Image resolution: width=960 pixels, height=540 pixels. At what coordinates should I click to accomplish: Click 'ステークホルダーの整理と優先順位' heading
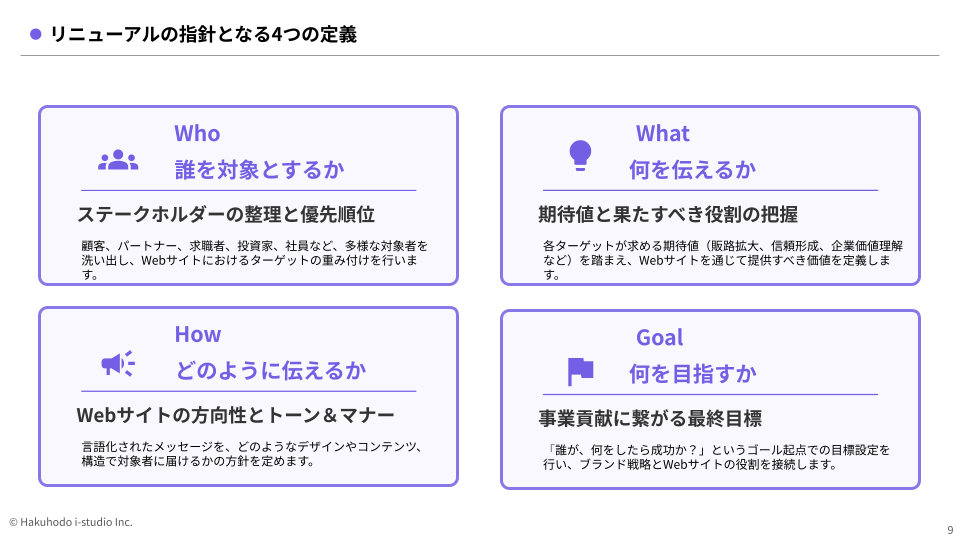click(226, 214)
